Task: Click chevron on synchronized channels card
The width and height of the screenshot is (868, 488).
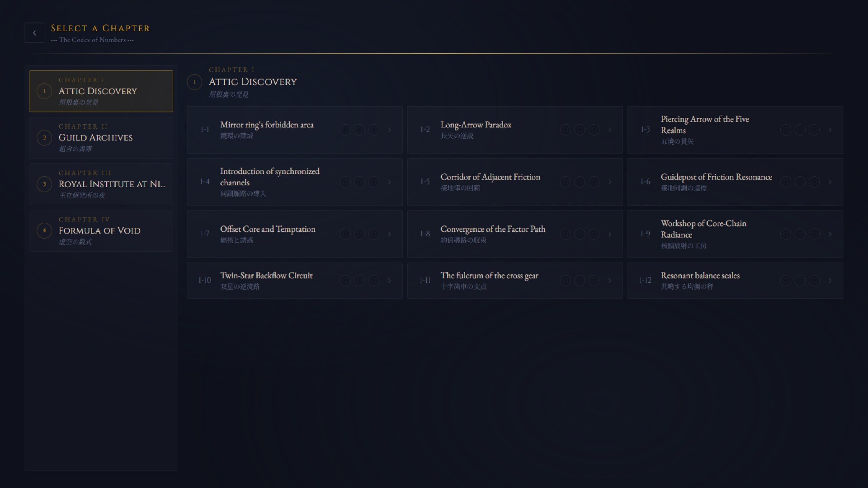Action: click(389, 182)
